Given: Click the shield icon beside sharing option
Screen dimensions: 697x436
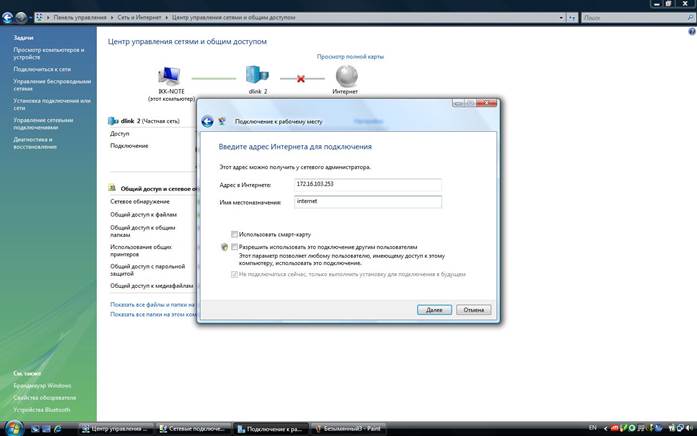Looking at the screenshot, I should 225,246.
